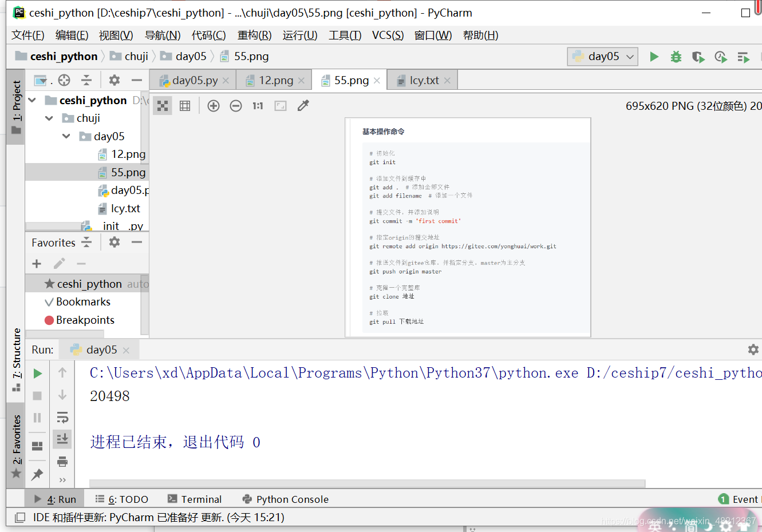Run day05 with coverage
The image size is (762, 532).
click(x=698, y=57)
